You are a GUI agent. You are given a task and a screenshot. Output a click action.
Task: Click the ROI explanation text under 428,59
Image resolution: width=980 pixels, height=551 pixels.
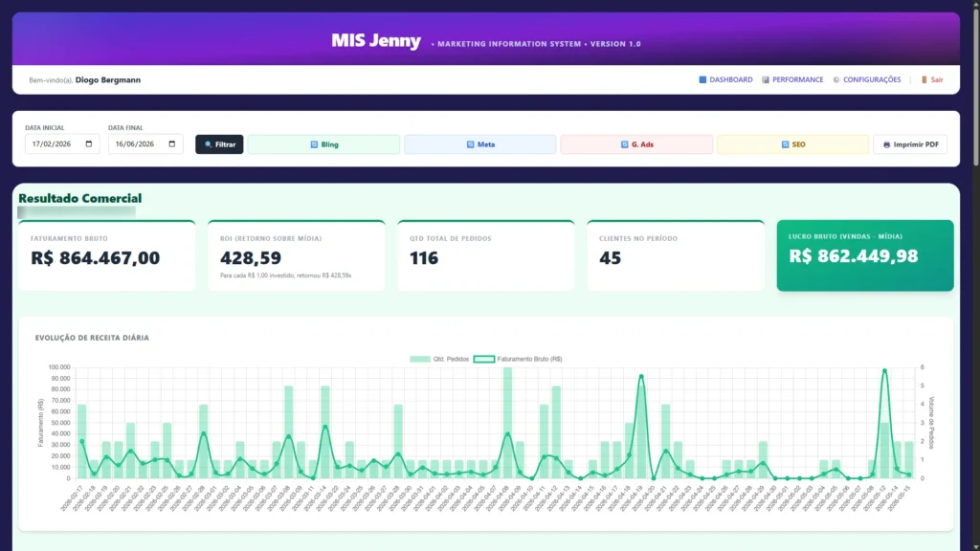click(x=285, y=275)
